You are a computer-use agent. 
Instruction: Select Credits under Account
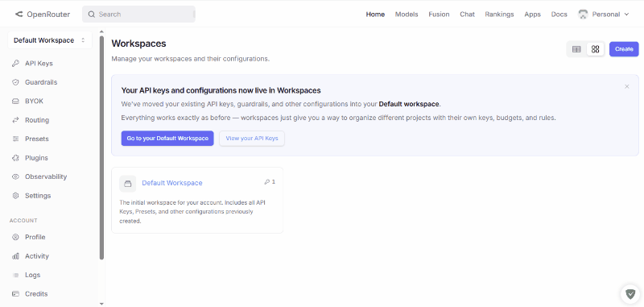tap(36, 294)
